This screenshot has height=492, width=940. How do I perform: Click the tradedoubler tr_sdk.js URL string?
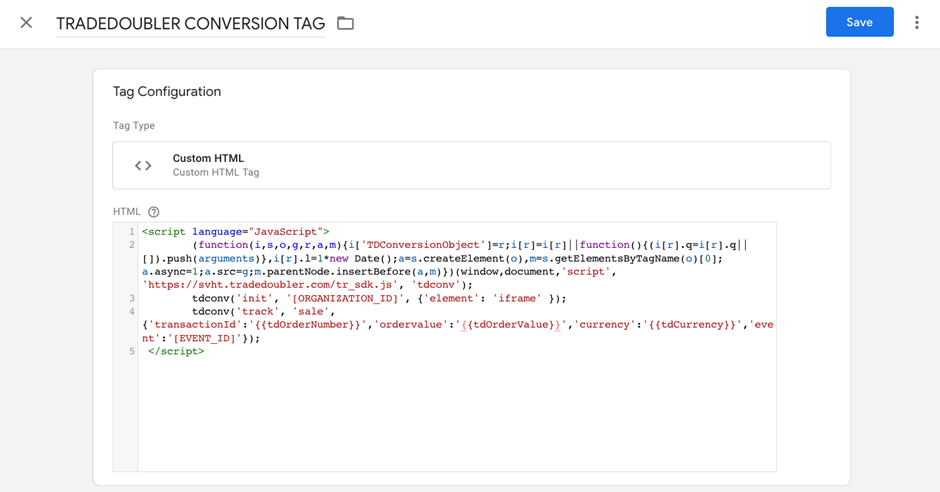coord(270,285)
